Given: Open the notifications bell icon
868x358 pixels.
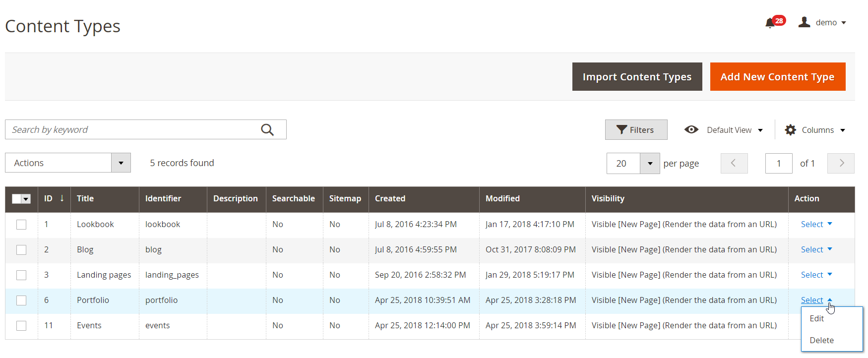Looking at the screenshot, I should click(770, 23).
